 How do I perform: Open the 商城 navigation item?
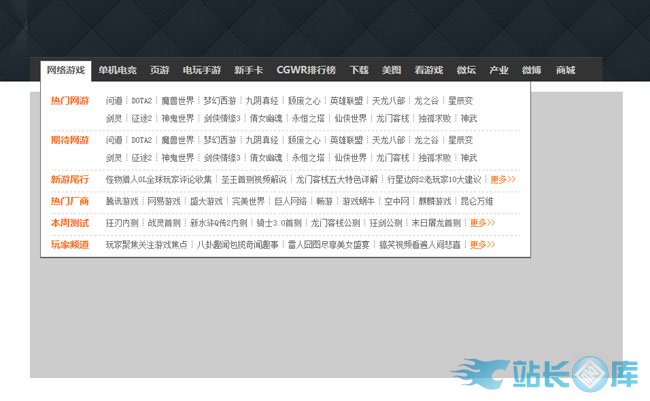click(x=566, y=70)
